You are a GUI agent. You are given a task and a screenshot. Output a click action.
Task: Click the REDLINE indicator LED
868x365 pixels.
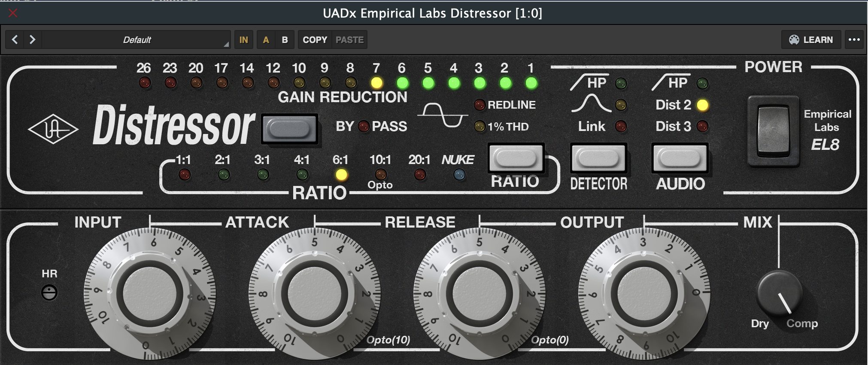(480, 105)
